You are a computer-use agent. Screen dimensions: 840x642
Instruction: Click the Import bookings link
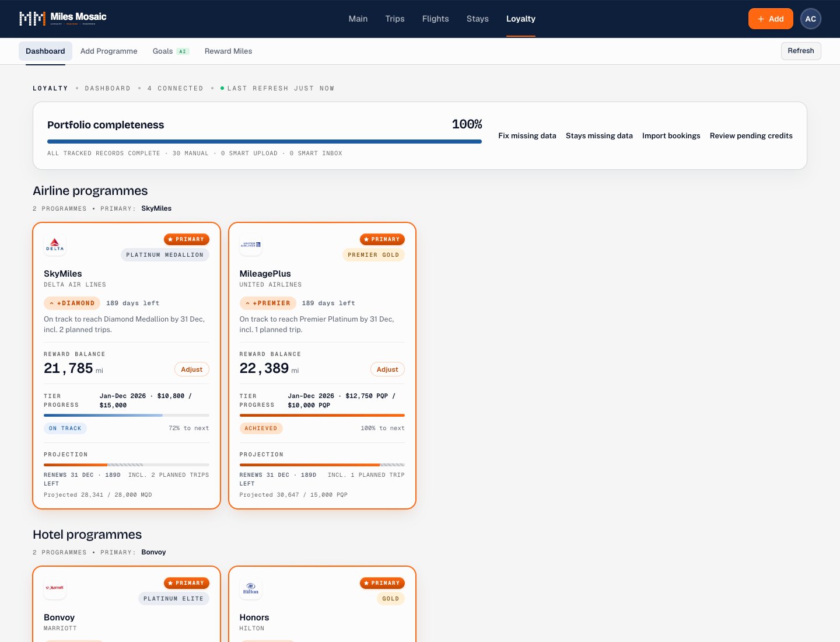(671, 136)
